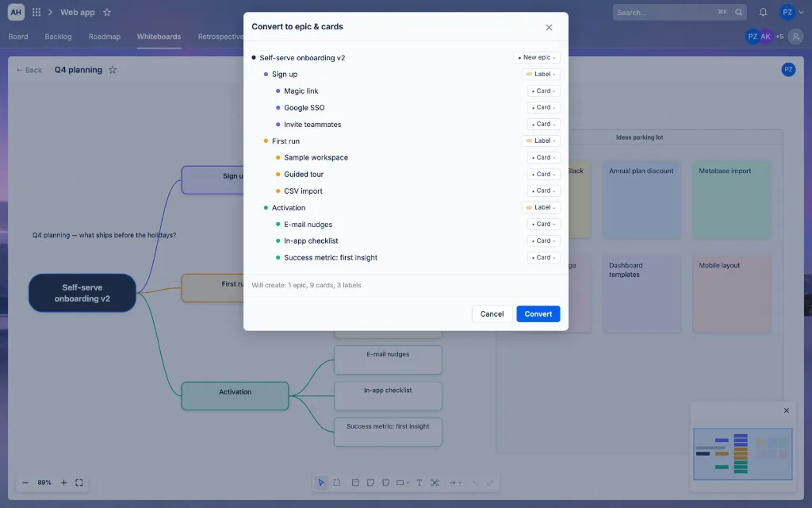
Task: Show the +5 more collaborators
Action: tap(779, 37)
